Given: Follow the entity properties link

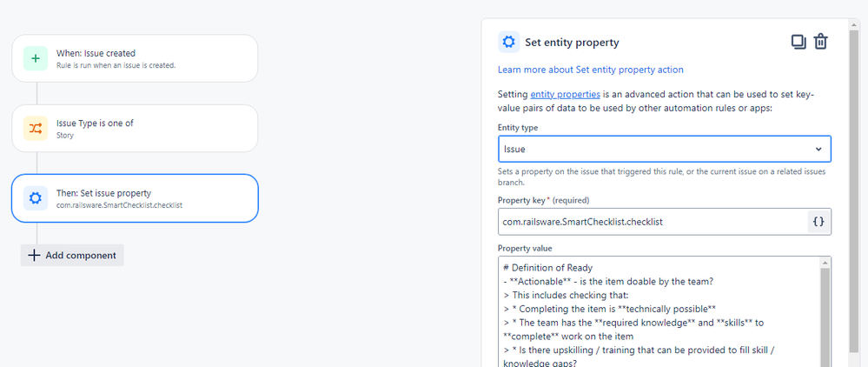Looking at the screenshot, I should click(x=565, y=94).
